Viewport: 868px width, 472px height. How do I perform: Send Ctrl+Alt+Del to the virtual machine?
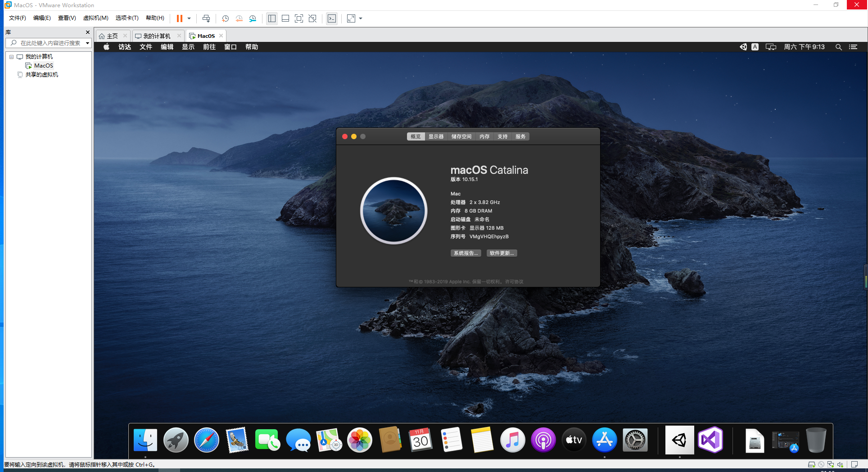206,18
